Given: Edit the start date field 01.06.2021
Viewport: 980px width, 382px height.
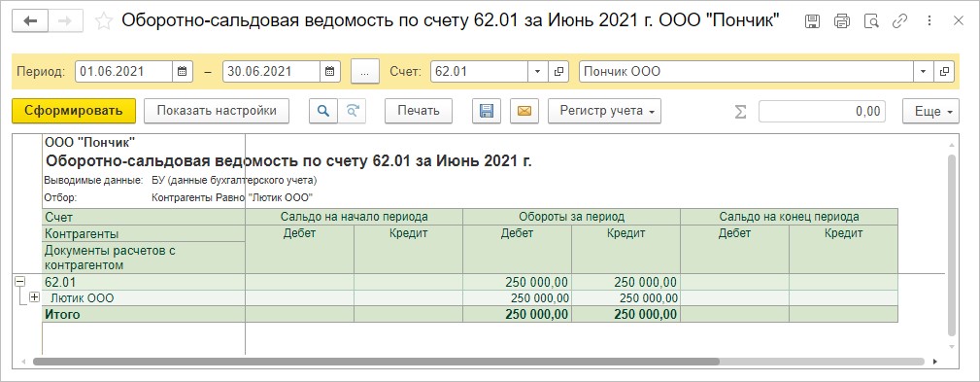Looking at the screenshot, I should pos(123,71).
